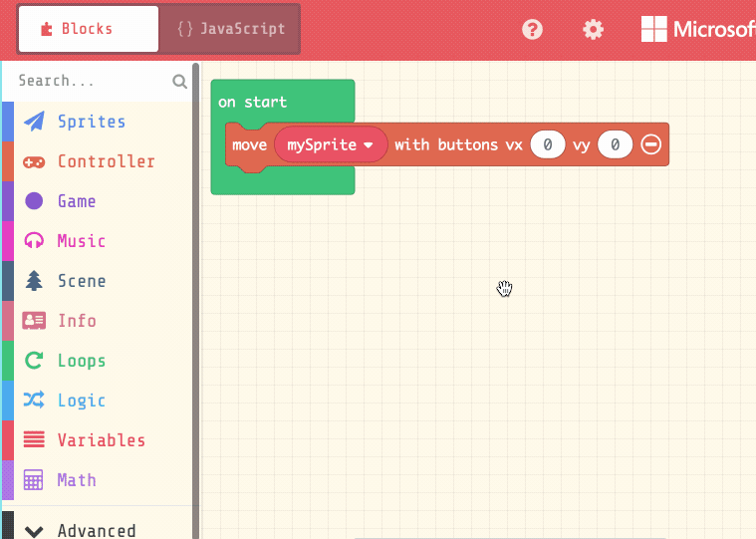
Task: Click the Music headphones icon
Action: pyautogui.click(x=34, y=240)
